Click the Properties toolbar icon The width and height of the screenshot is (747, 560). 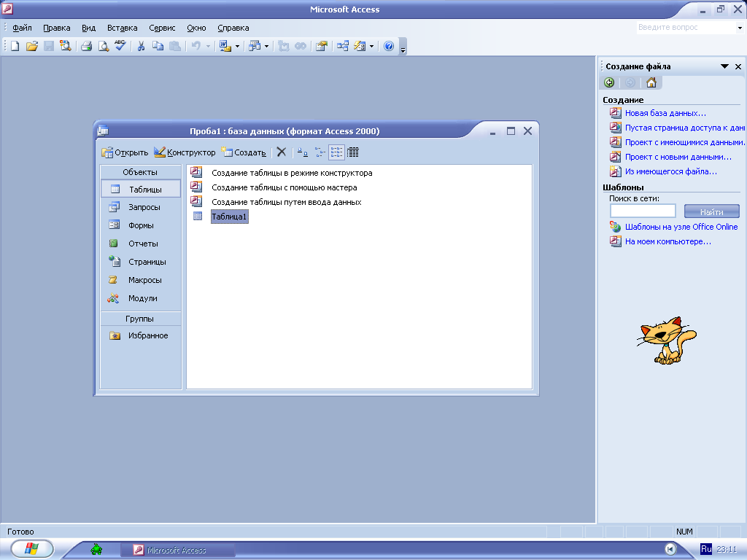322,46
